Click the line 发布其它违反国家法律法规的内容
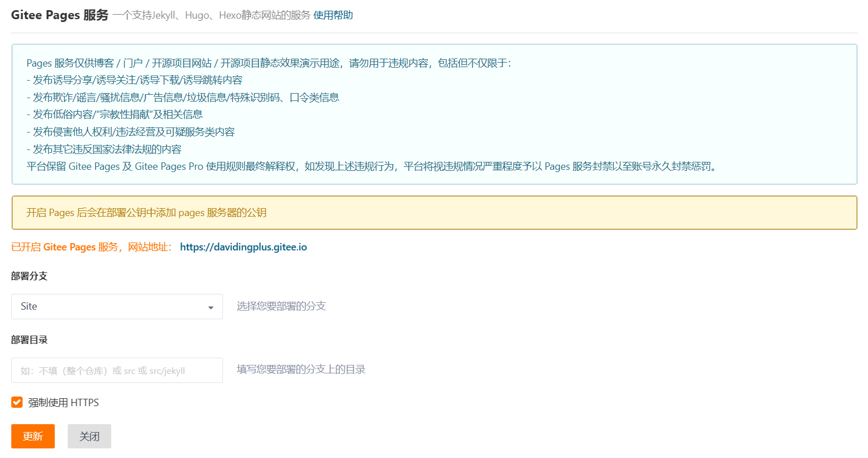 [104, 149]
